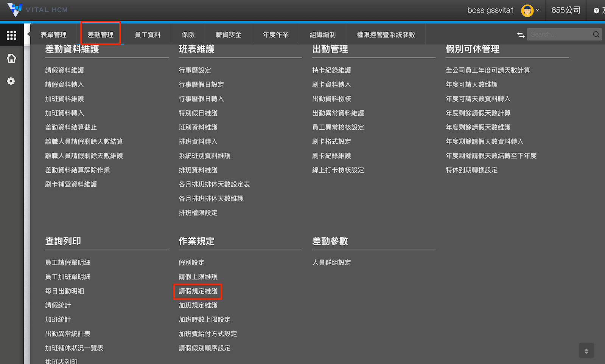This screenshot has height=364, width=605.
Task: Open the 薪資獎金 tab
Action: click(229, 35)
